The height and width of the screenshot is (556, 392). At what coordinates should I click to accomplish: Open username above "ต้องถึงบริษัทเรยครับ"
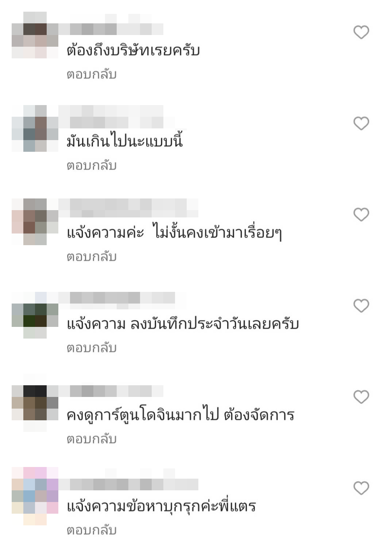point(111,26)
